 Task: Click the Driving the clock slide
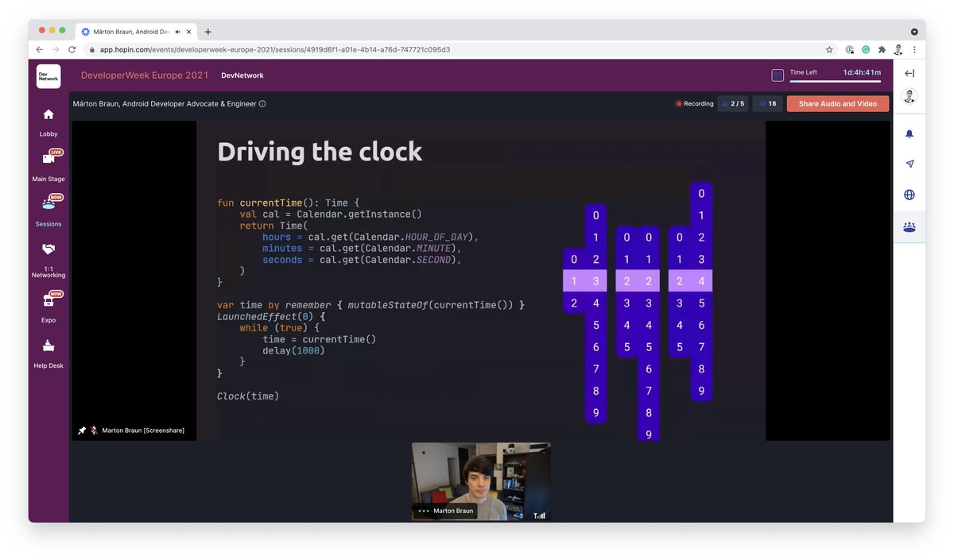tap(481, 280)
